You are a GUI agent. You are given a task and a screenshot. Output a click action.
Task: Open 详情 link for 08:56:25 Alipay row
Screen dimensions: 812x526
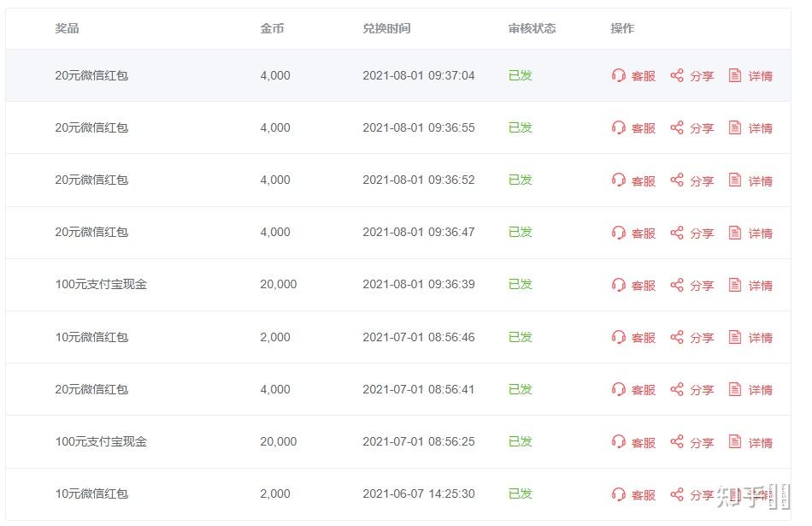[x=760, y=442]
